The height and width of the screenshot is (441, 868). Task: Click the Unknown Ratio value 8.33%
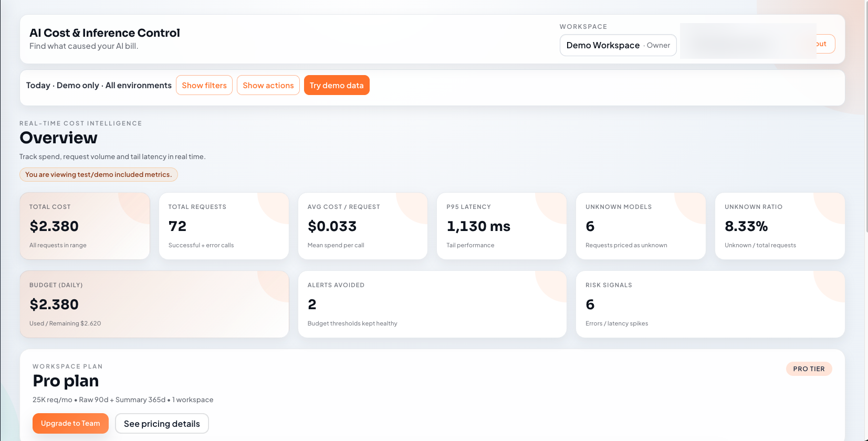[746, 226]
